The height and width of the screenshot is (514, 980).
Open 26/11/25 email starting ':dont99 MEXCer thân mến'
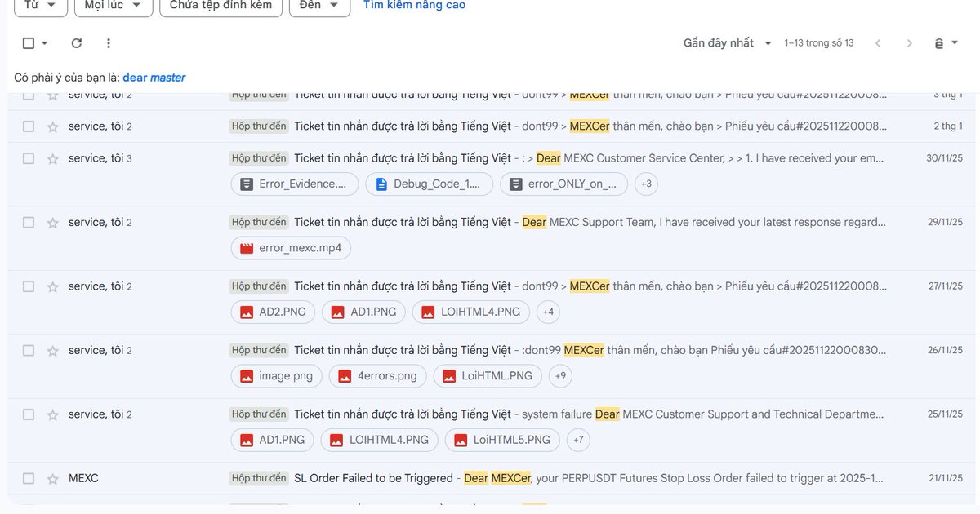pyautogui.click(x=490, y=366)
